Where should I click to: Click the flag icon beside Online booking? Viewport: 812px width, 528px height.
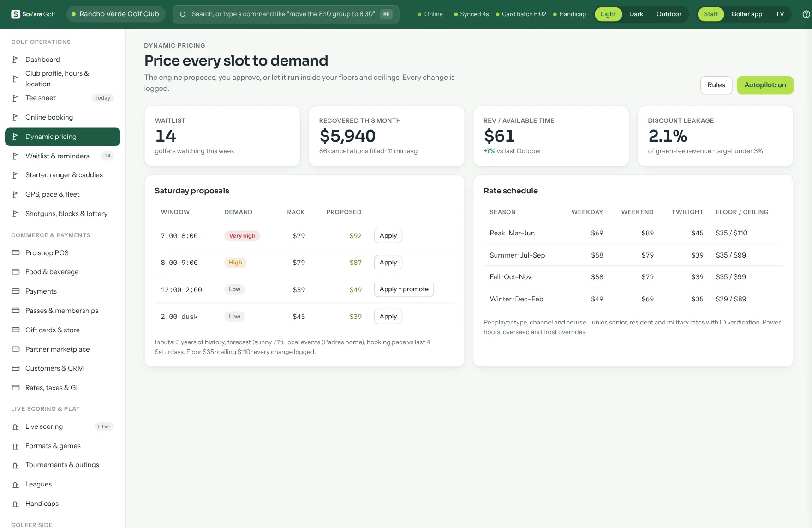15,117
